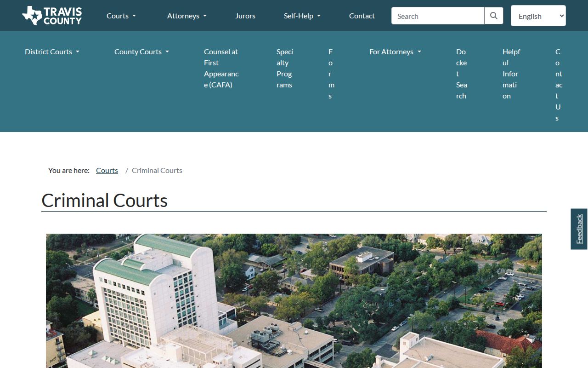Click the magnifying glass search button
This screenshot has width=588, height=368.
(x=494, y=16)
